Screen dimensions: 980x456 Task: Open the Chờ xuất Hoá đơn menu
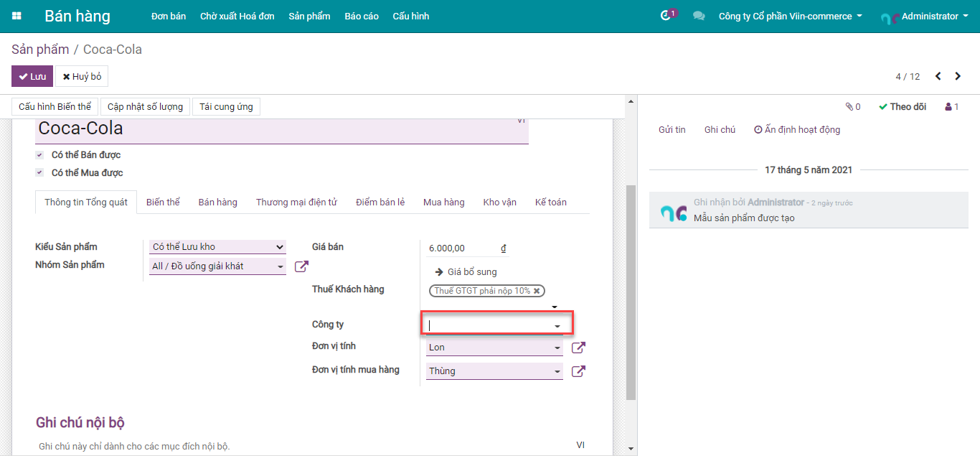[x=237, y=16]
